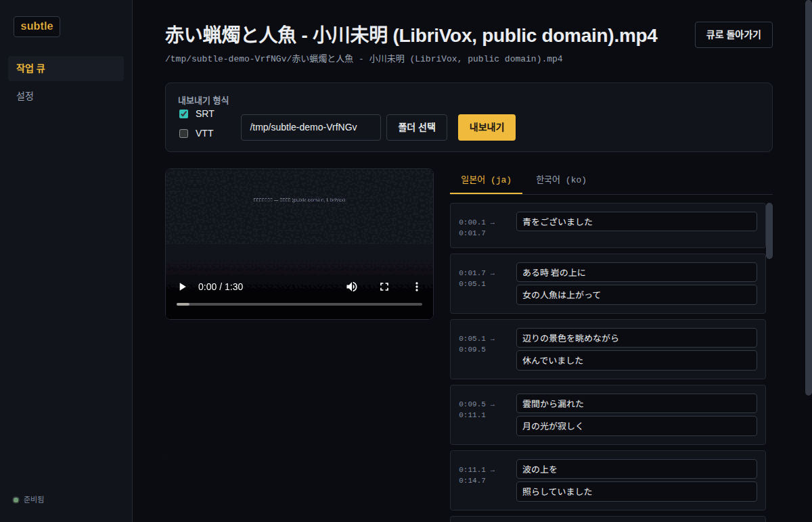The image size is (812, 522).
Task: Edit the subtitle line 波の上を
Action: 636,469
